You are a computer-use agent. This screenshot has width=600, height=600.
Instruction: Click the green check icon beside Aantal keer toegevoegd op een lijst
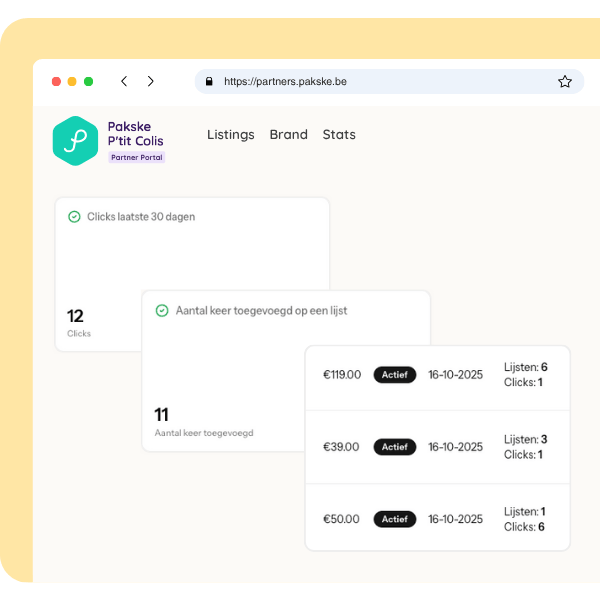pos(162,310)
